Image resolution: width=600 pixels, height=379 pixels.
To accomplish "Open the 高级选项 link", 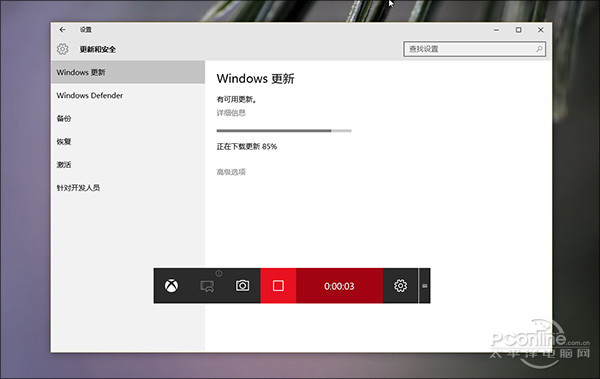I will [x=231, y=172].
